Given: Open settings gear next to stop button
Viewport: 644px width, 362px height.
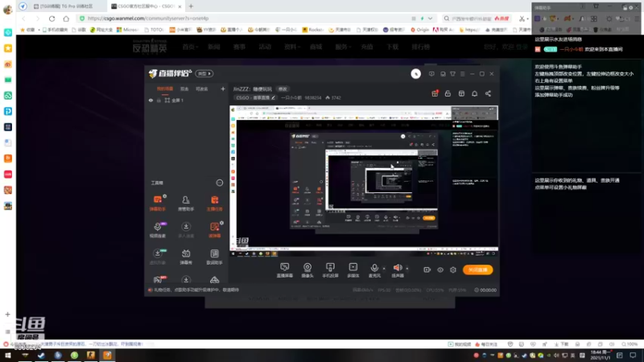Looking at the screenshot, I should coord(453,269).
